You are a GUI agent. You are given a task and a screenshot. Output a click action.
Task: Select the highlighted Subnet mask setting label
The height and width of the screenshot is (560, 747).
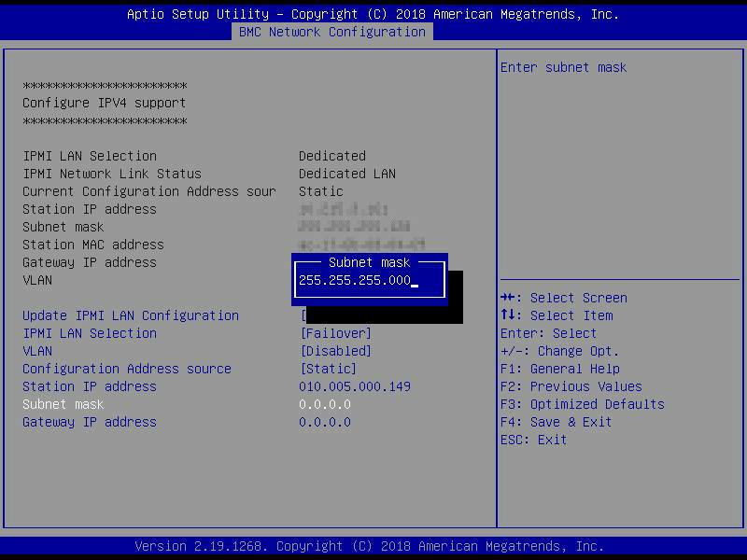point(63,404)
